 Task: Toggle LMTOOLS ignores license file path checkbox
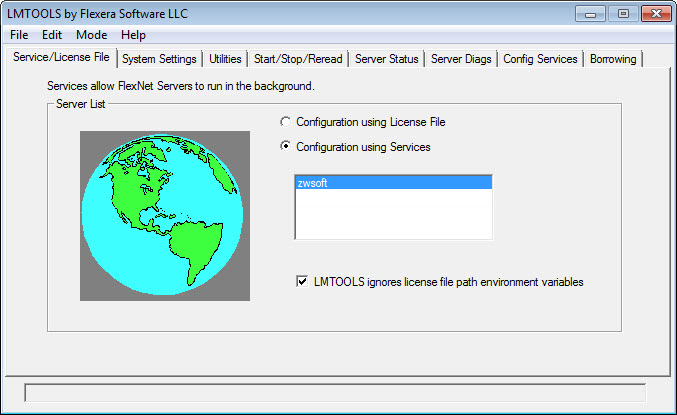[303, 282]
